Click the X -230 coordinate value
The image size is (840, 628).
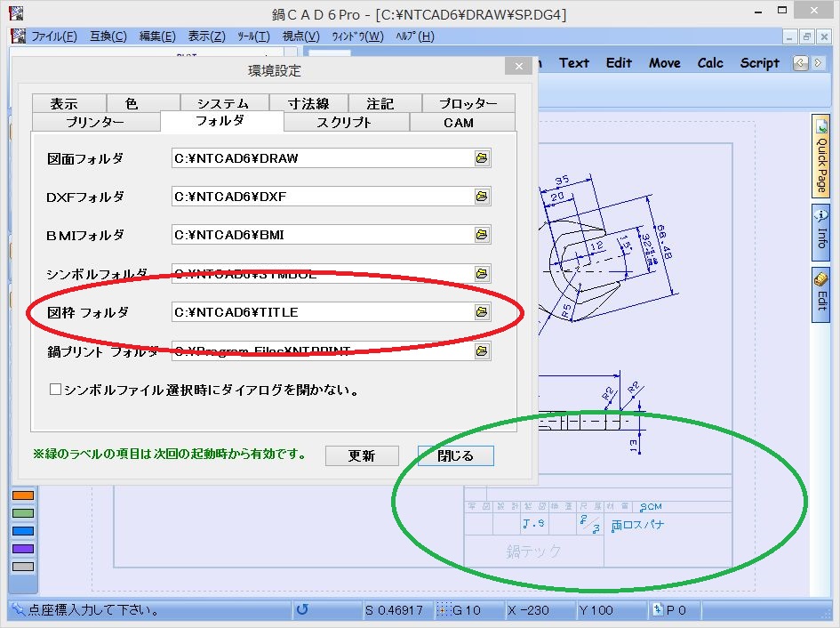(x=528, y=610)
